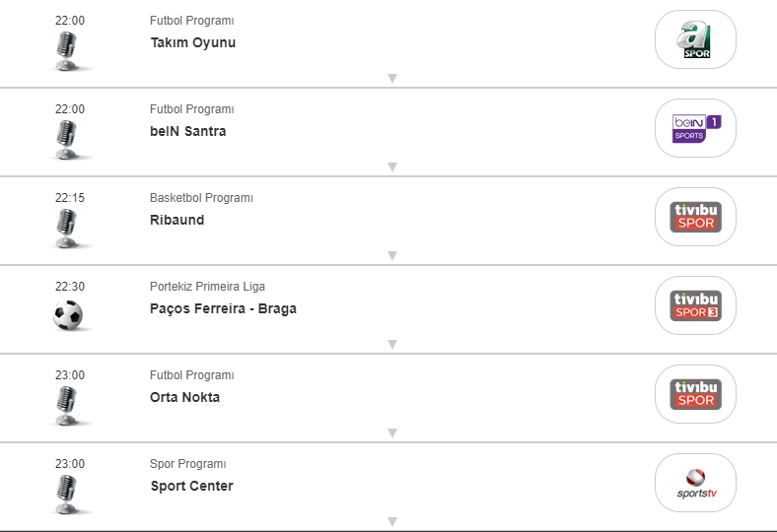Click the Tivibu Spor 3 channel logo
This screenshot has height=532, width=777.
coord(695,305)
